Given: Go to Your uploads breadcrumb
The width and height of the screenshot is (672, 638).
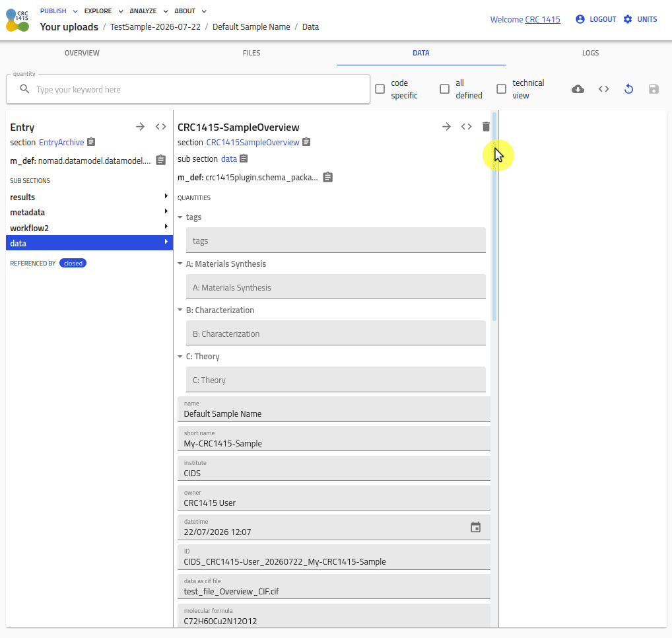Looking at the screenshot, I should tap(69, 27).
